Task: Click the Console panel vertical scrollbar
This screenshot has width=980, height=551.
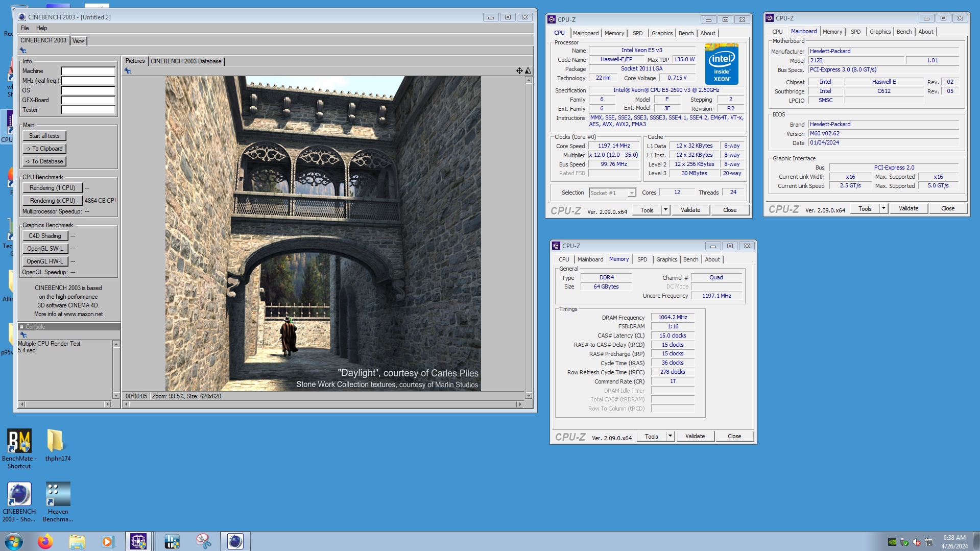Action: click(116, 370)
